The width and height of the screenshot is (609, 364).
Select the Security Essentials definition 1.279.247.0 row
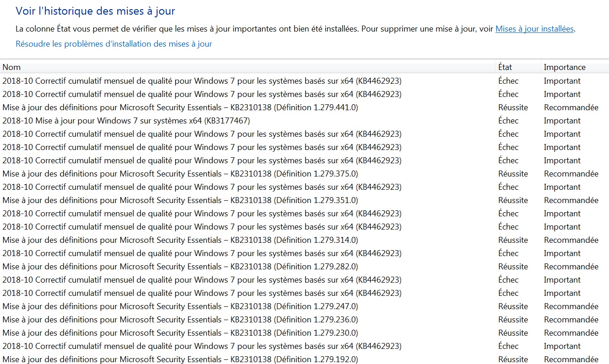tap(304, 306)
